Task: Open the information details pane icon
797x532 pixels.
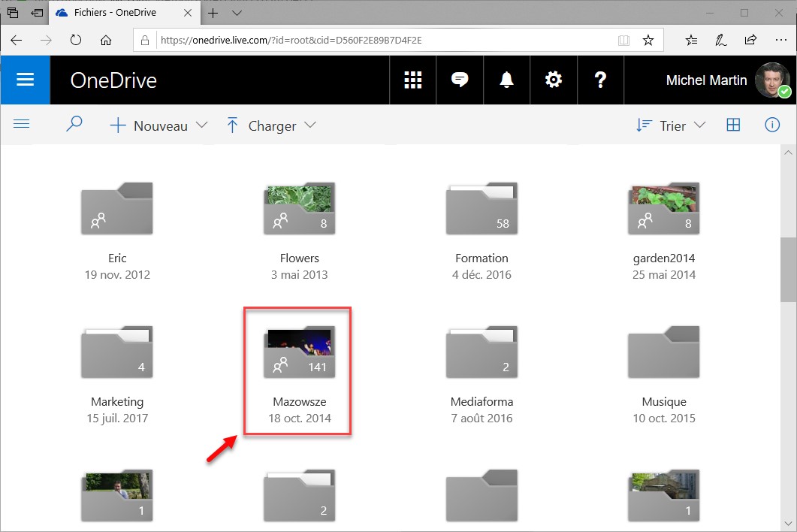Action: [x=771, y=125]
